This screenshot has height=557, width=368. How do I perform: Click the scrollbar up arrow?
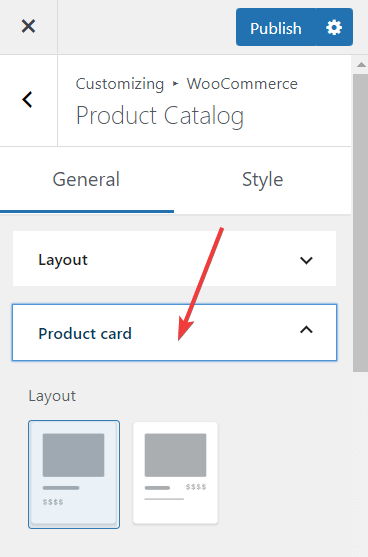(361, 65)
